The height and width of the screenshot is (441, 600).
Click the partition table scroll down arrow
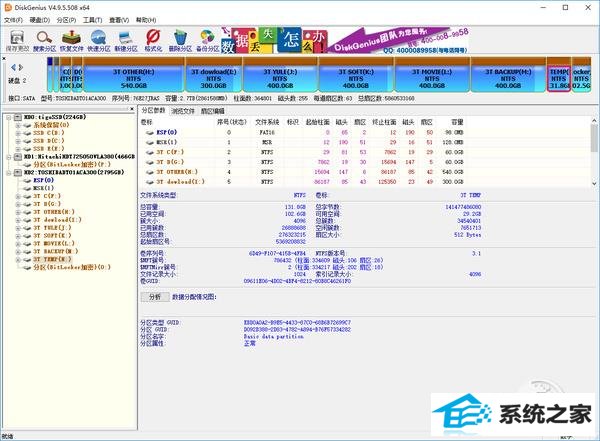(x=594, y=183)
